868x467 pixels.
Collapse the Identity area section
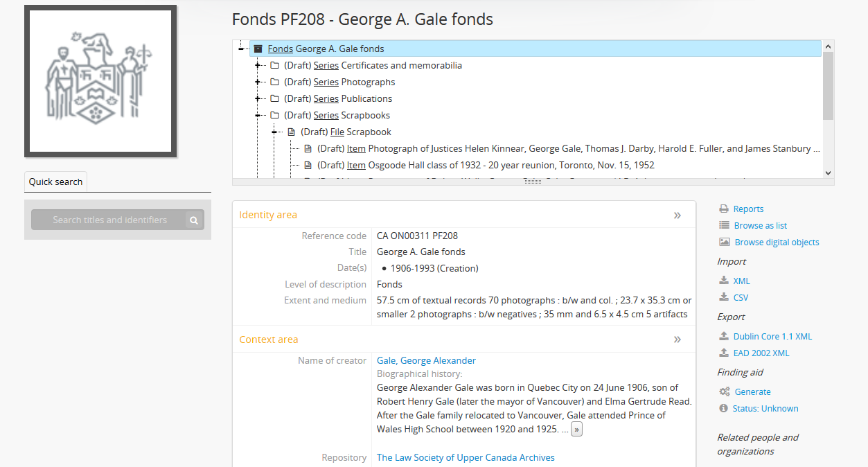tap(677, 215)
